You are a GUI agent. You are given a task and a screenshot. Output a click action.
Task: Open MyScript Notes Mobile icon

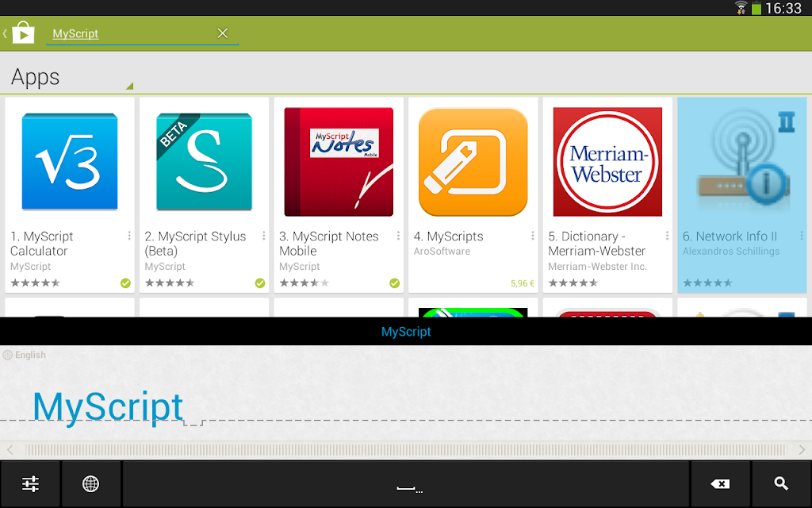[339, 161]
